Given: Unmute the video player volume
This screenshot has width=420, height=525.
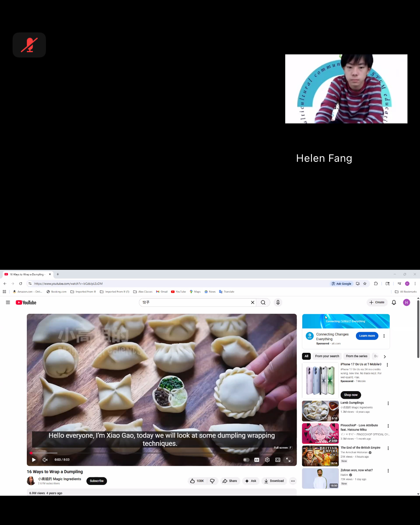Looking at the screenshot, I should [x=45, y=460].
